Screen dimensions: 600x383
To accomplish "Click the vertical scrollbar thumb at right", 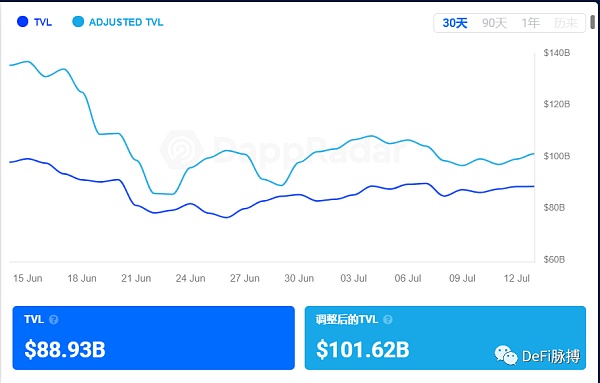I will pos(593,22).
